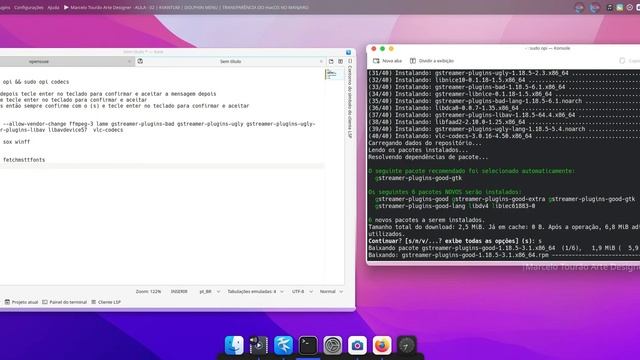
Task: Open the terminal icon in dock
Action: click(308, 345)
